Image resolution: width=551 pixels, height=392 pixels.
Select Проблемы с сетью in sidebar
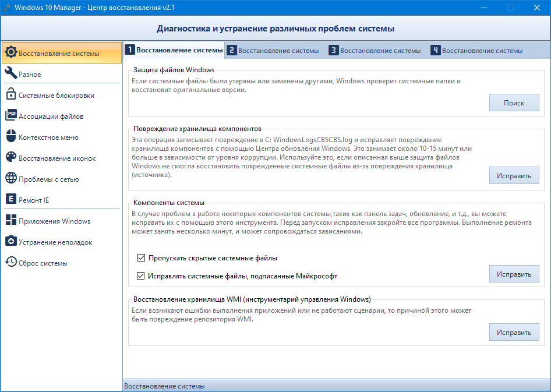tap(62, 179)
